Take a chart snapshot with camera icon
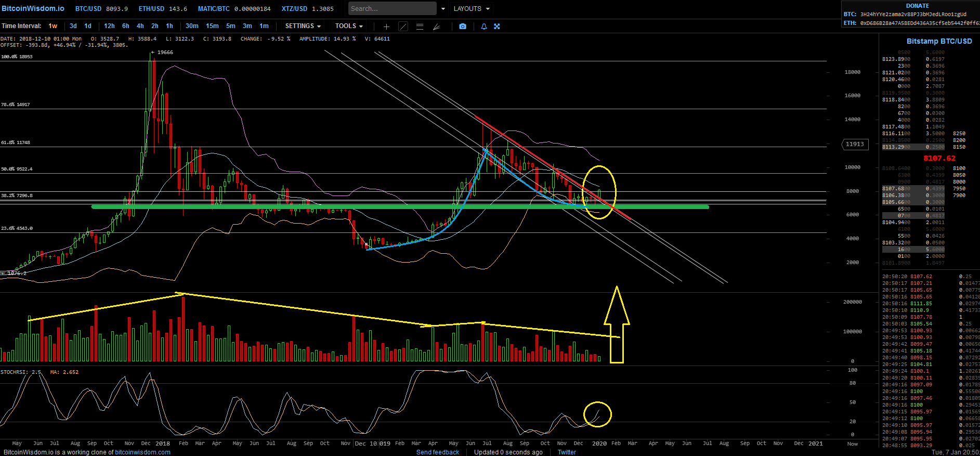 pos(463,27)
